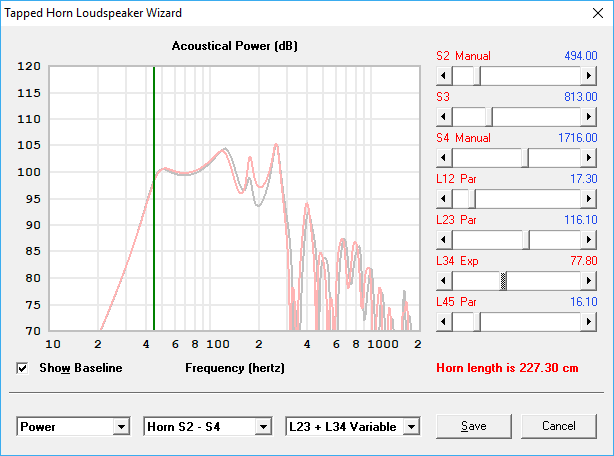Click the S3 slider thumb
The width and height of the screenshot is (614, 456).
click(x=489, y=117)
